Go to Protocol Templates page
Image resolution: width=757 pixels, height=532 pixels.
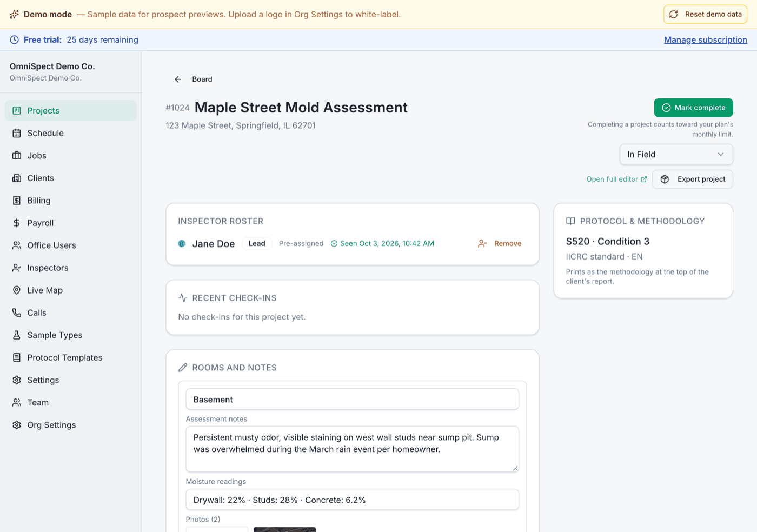[x=71, y=357]
